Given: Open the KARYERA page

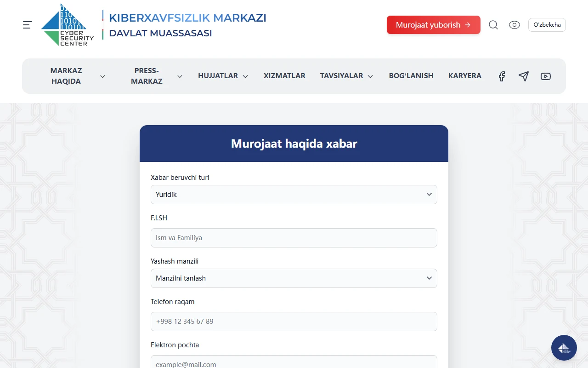Looking at the screenshot, I should coord(465,76).
